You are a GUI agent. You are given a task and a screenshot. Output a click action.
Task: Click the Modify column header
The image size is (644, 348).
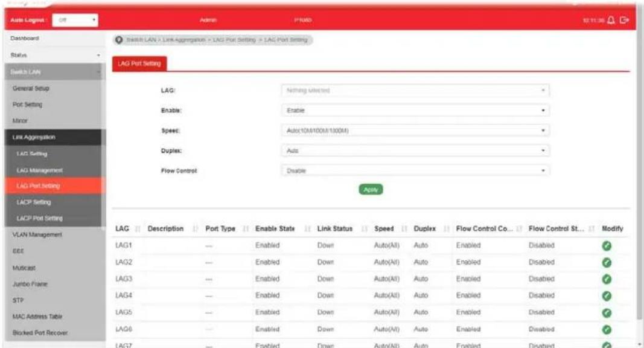(613, 229)
